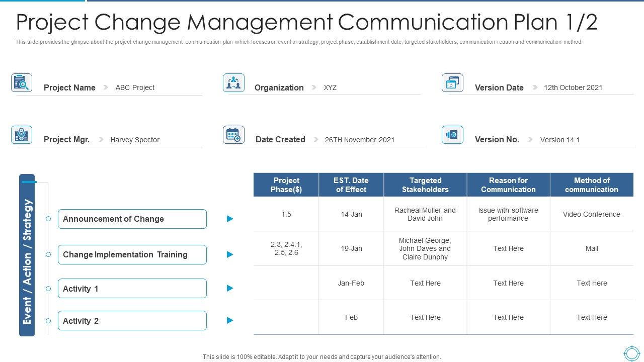644x362 pixels.
Task: Click the Reason for Communication header
Action: (x=508, y=185)
